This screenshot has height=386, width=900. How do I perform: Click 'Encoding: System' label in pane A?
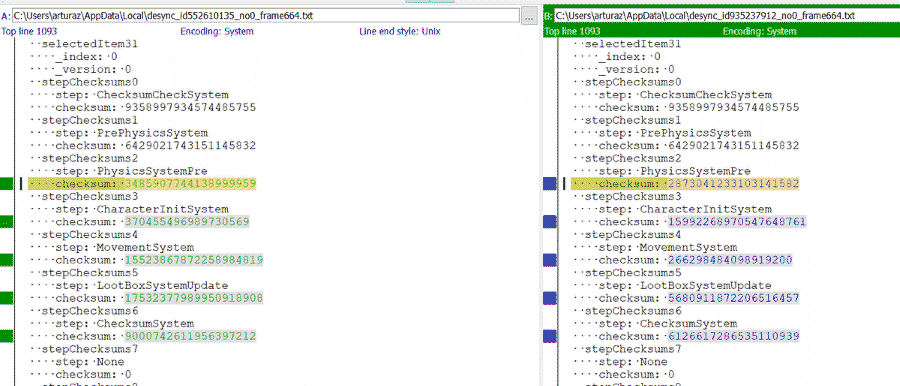click(x=217, y=32)
